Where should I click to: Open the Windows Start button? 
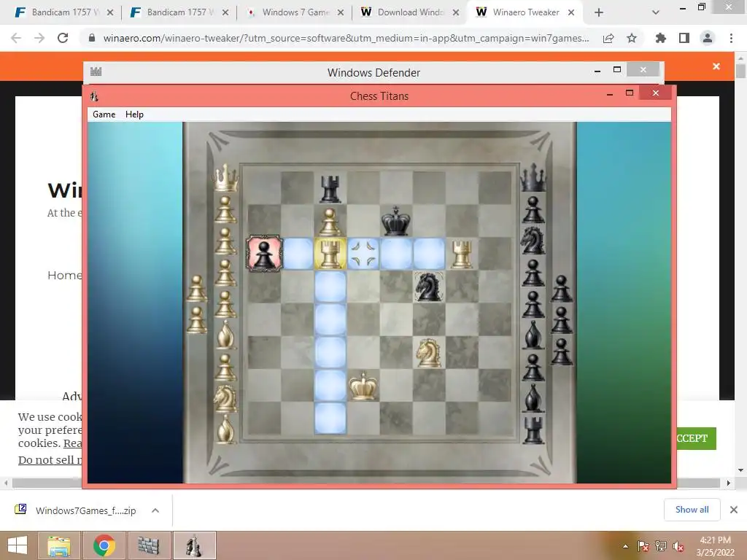point(18,545)
